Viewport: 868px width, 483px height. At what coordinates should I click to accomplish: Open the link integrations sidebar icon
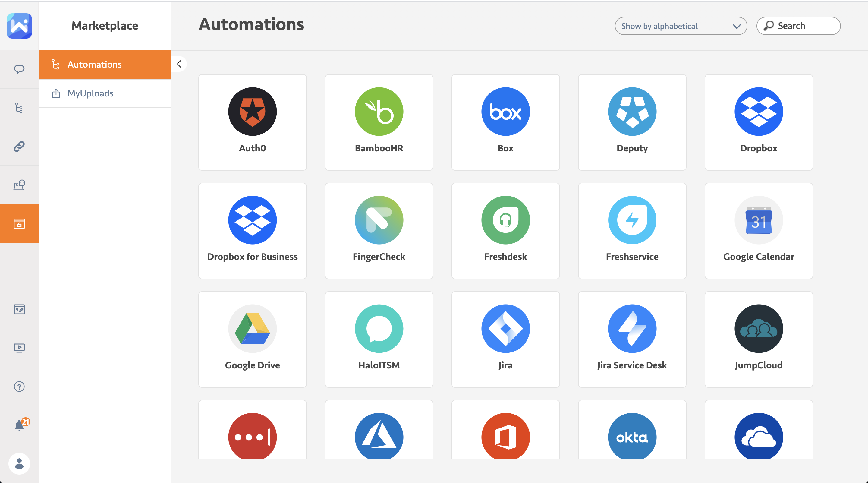[x=19, y=146]
